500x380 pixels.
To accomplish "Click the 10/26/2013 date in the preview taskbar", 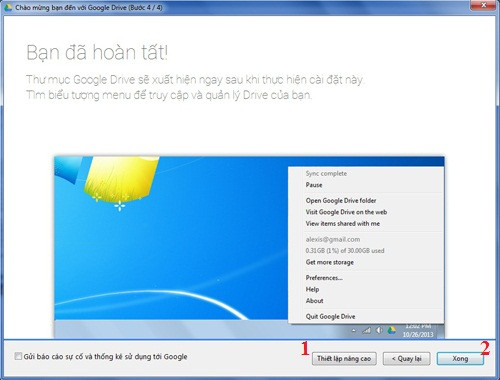I will pyautogui.click(x=418, y=334).
